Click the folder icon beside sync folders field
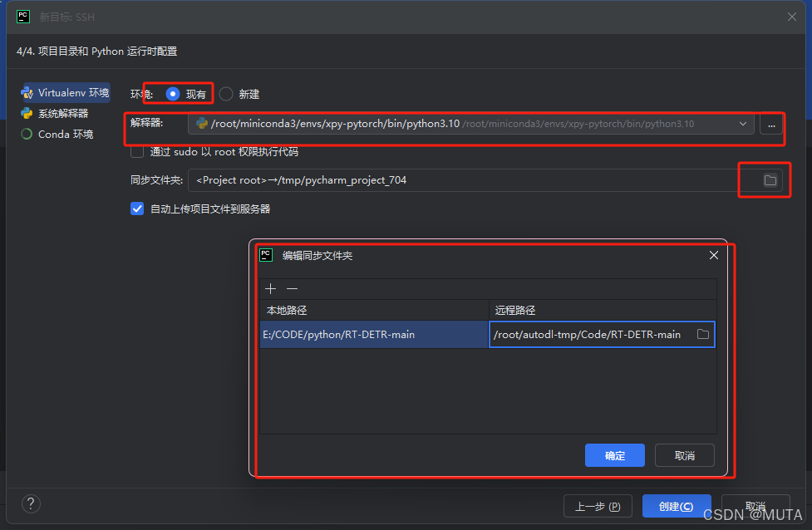The width and height of the screenshot is (812, 530). [x=770, y=180]
